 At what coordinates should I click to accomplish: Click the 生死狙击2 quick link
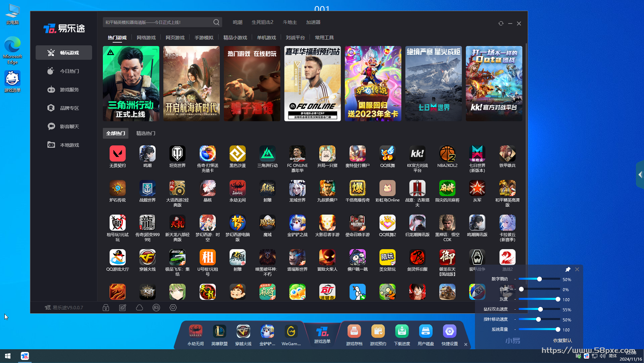coord(262,22)
